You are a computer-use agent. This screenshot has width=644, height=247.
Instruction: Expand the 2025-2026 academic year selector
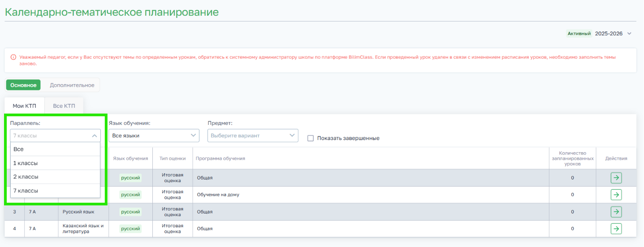pos(613,34)
